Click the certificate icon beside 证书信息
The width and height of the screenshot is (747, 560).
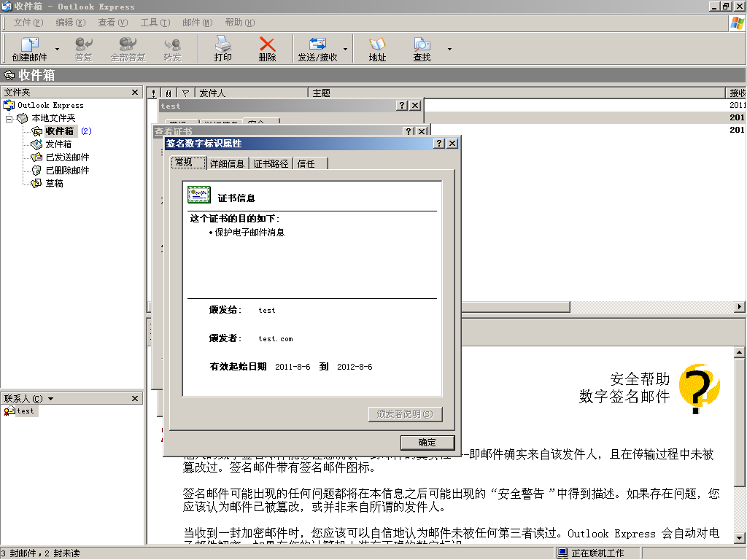click(199, 194)
